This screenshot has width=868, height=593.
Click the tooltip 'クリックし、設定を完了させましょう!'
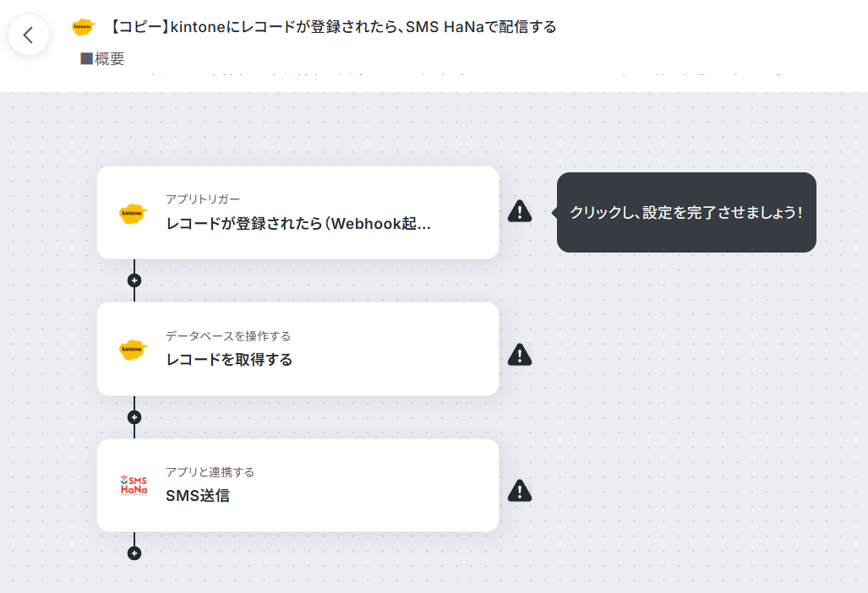[x=686, y=212]
